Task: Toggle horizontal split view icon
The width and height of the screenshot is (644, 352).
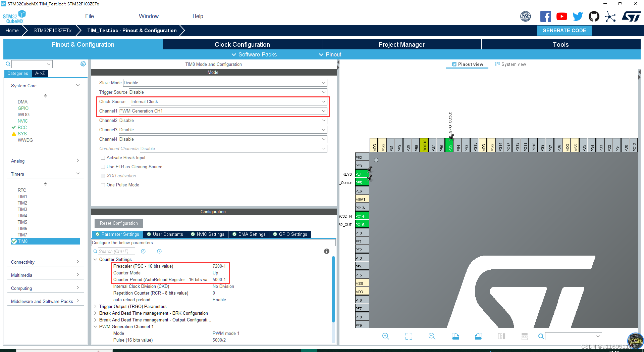Action: (525, 336)
